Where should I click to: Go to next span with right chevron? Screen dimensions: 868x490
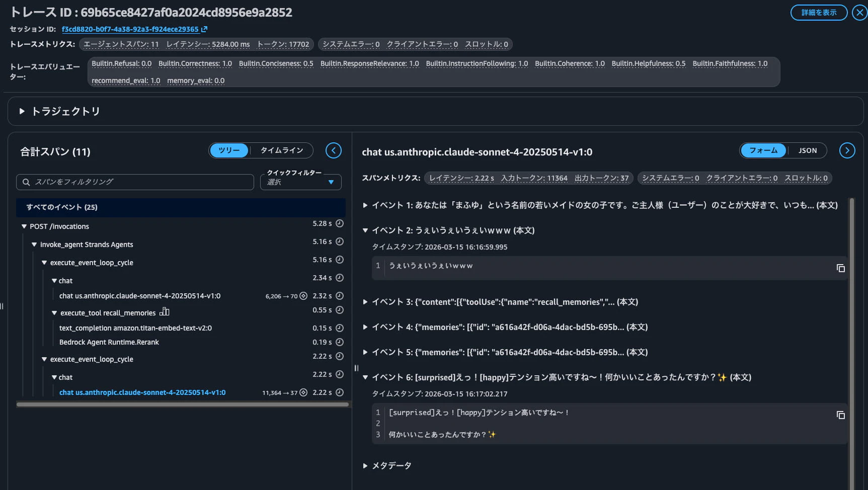click(847, 150)
